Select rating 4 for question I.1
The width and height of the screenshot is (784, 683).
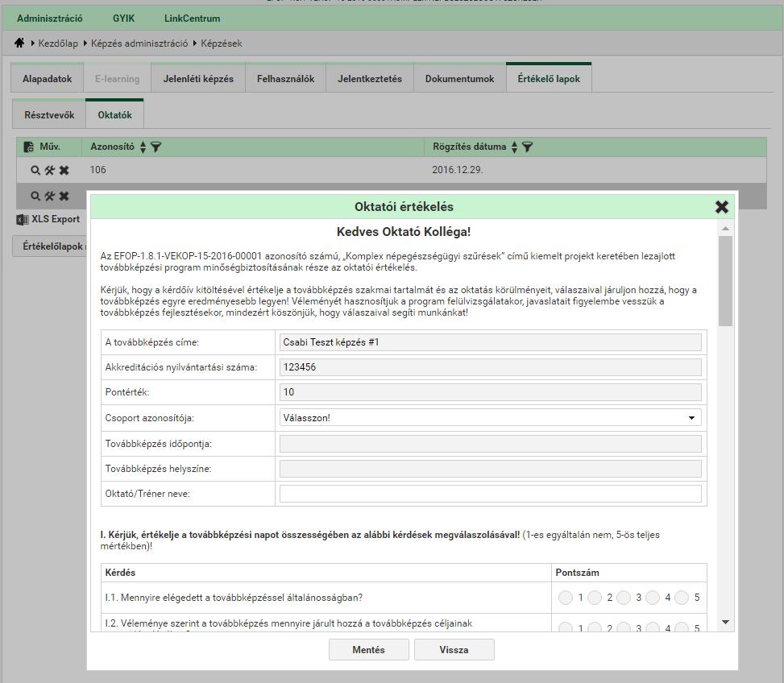[653, 598]
